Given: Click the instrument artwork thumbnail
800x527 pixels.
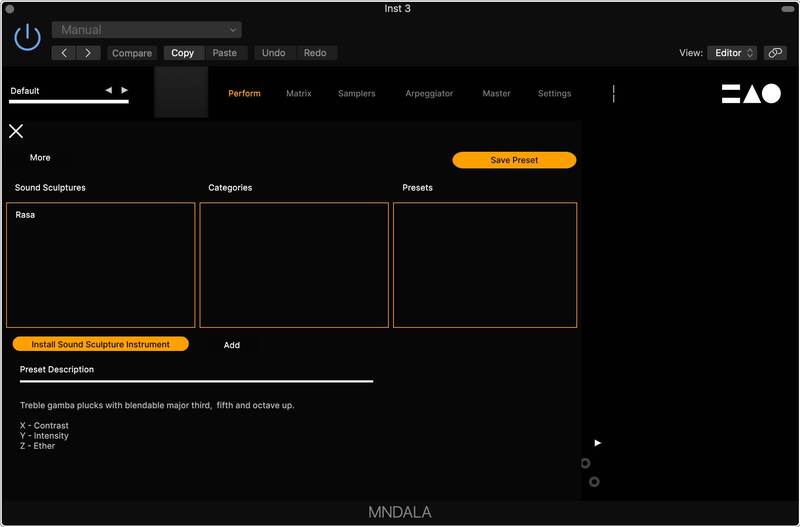Looking at the screenshot, I should [181, 92].
